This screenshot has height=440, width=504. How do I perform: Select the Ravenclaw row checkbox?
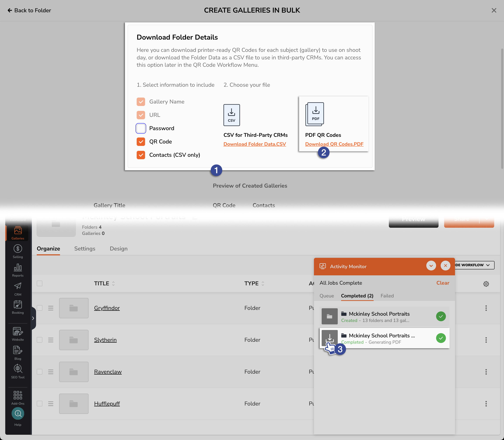(x=40, y=372)
